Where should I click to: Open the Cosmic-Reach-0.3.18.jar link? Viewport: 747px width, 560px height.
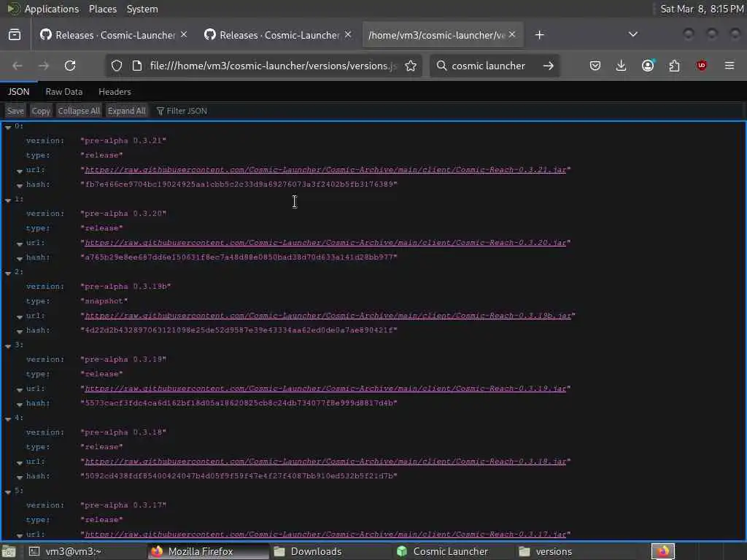pos(325,461)
